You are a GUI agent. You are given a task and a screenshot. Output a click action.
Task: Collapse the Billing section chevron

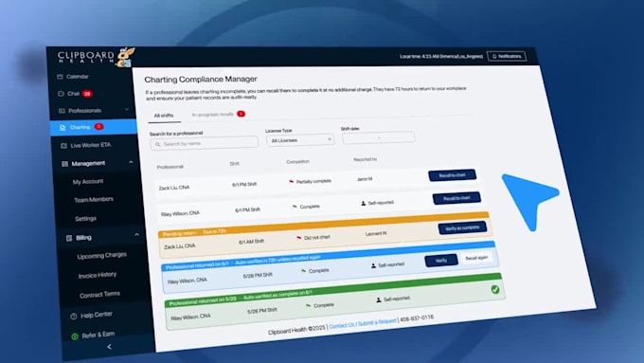(136, 235)
